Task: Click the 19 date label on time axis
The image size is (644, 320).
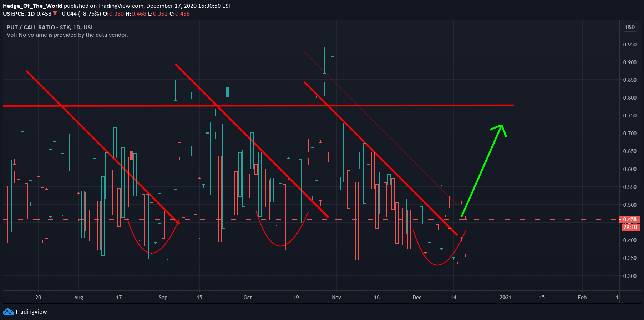Action: tap(296, 297)
